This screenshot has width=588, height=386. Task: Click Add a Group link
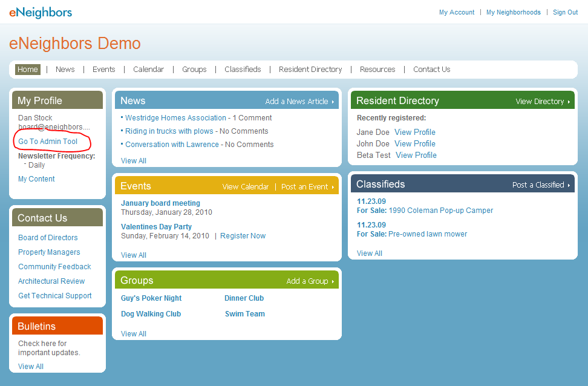coord(309,281)
